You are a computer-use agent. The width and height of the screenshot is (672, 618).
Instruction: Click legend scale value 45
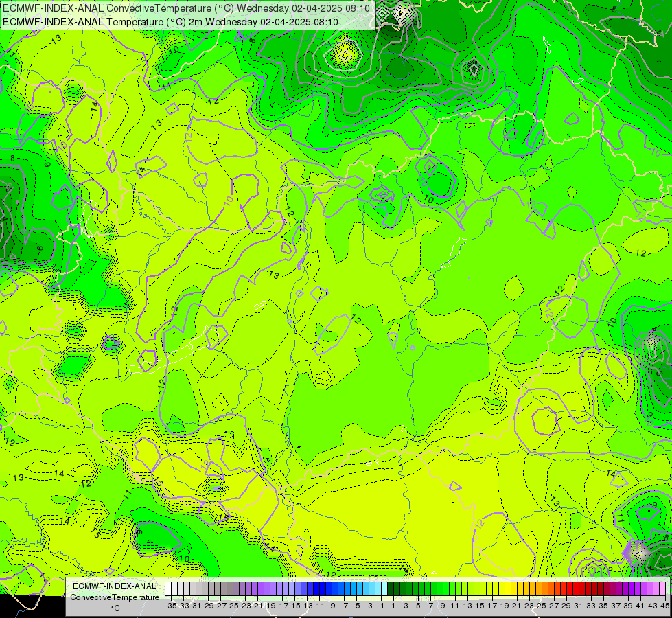click(664, 606)
